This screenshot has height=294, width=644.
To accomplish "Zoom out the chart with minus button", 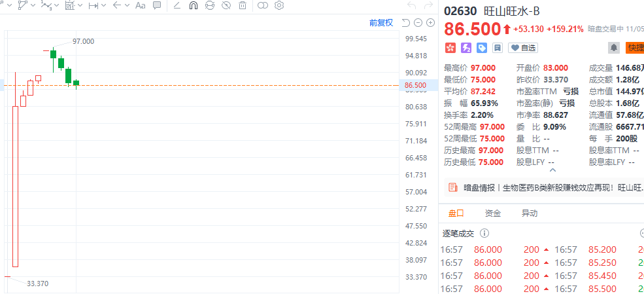I will tap(418, 23).
